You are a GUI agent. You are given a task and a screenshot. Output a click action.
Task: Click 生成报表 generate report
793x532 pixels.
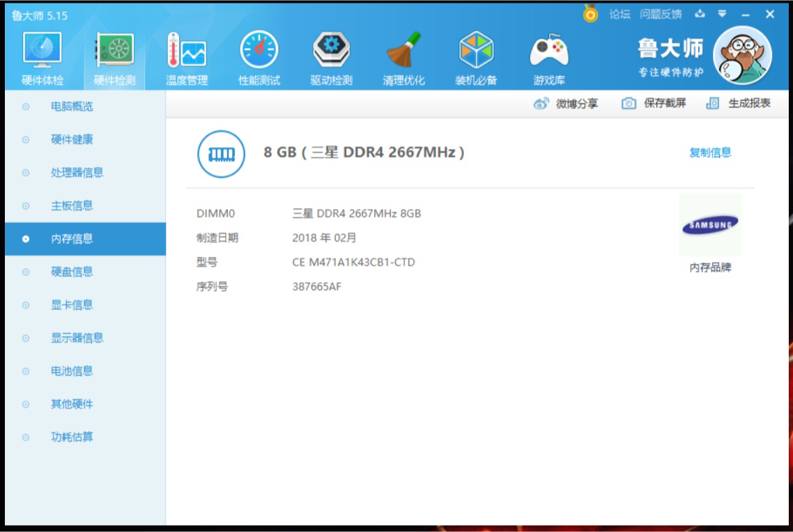pos(738,104)
